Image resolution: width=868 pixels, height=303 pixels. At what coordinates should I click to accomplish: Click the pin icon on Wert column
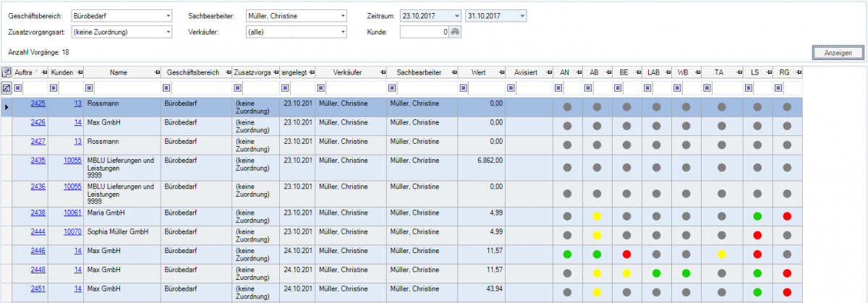(x=500, y=72)
